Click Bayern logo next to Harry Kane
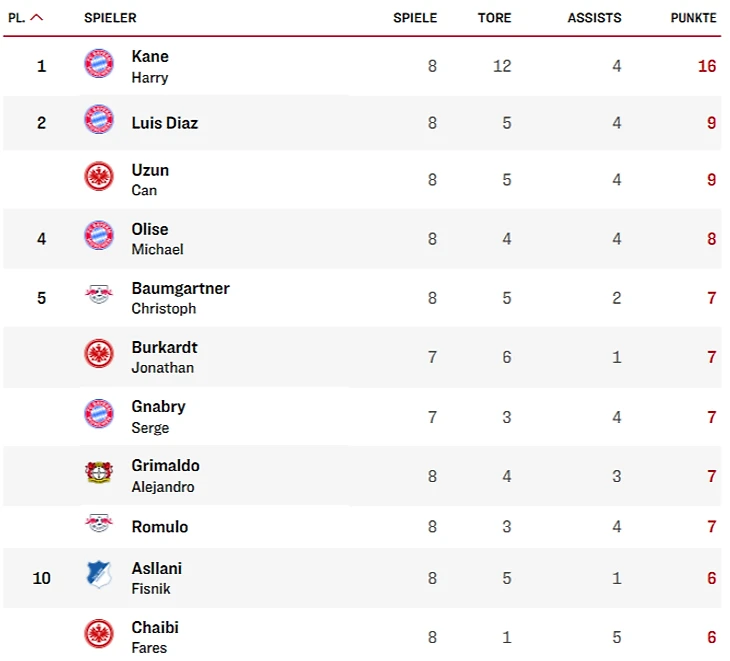 coord(99,64)
